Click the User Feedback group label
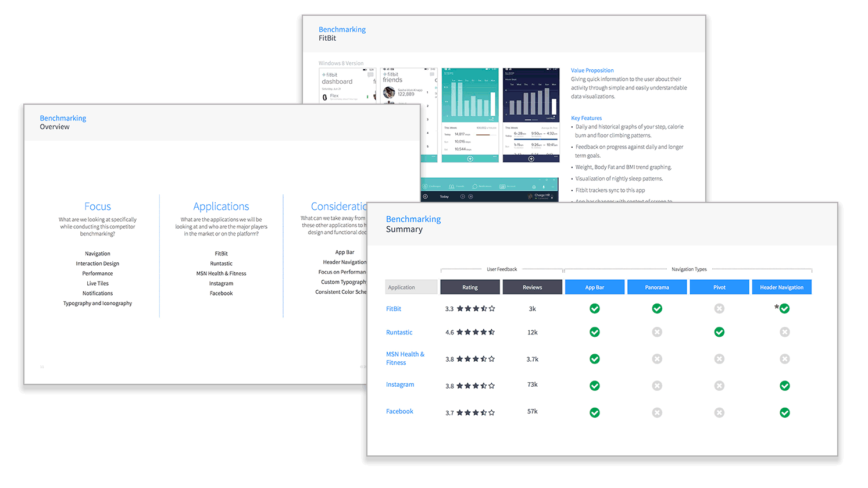868x488 pixels. (502, 269)
